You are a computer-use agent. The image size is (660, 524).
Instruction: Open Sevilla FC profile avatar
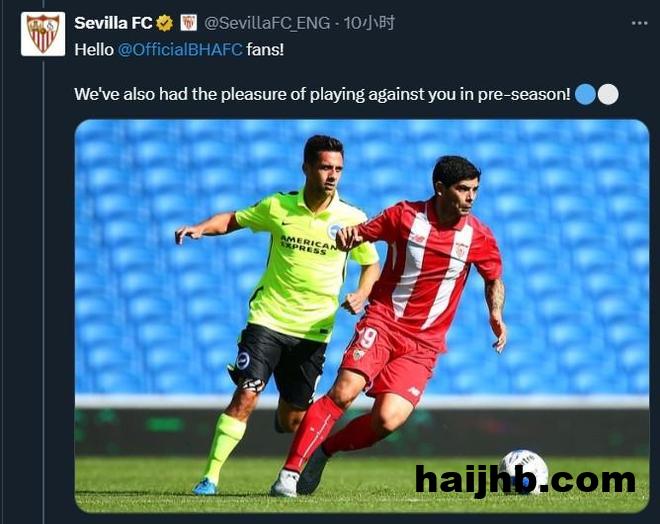43,34
